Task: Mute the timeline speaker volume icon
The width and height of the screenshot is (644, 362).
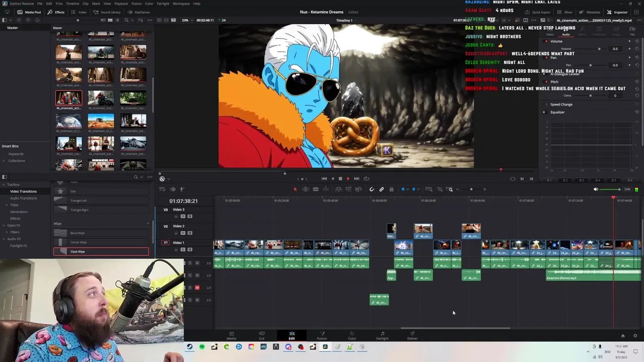Action: tap(596, 190)
